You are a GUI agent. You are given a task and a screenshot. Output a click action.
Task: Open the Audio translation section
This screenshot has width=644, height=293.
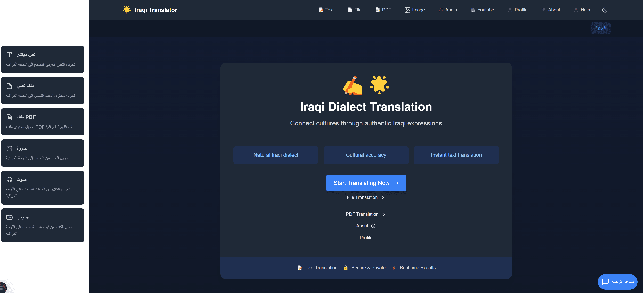coord(441,10)
